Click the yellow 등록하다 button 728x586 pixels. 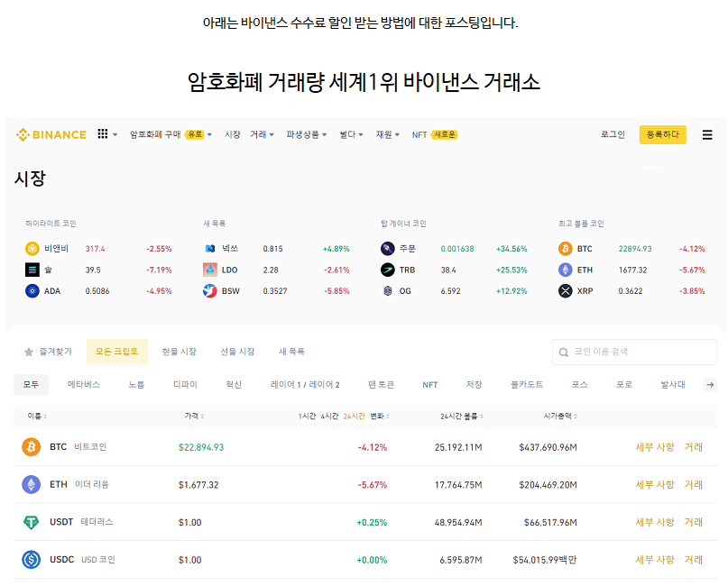(x=662, y=134)
